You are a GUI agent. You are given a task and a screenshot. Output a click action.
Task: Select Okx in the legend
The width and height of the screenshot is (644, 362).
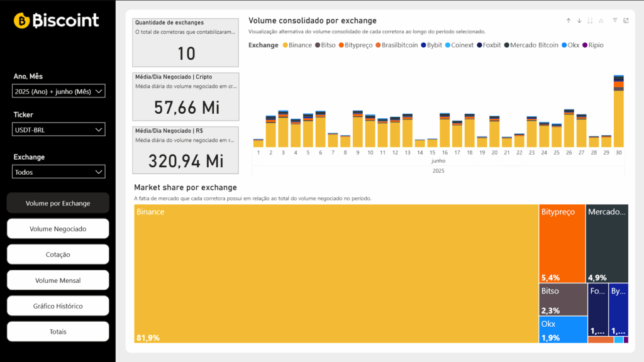[x=570, y=45]
